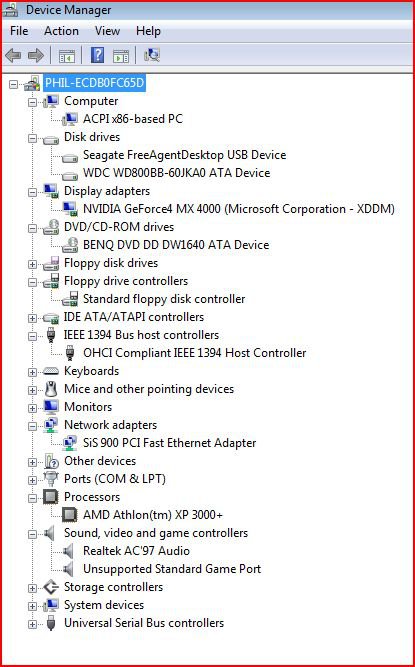This screenshot has height=667, width=415.
Task: Expand the Floppy disk drives node
Action: (32, 264)
